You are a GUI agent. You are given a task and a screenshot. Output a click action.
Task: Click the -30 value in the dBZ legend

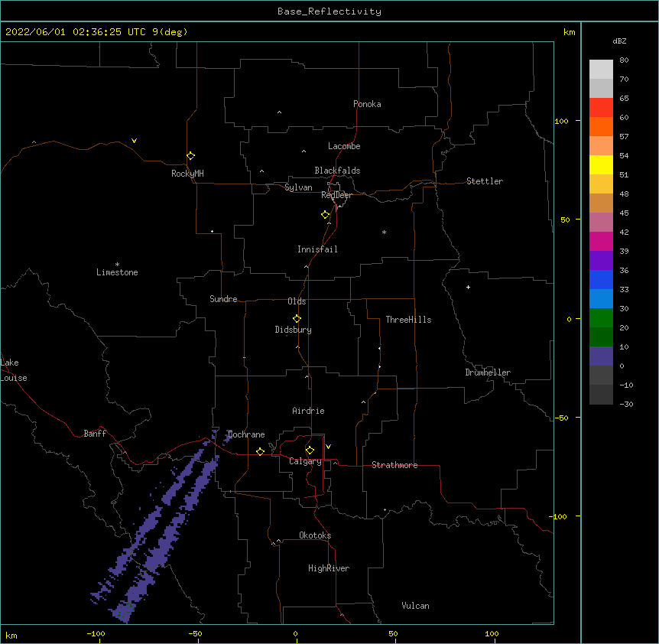(x=626, y=404)
